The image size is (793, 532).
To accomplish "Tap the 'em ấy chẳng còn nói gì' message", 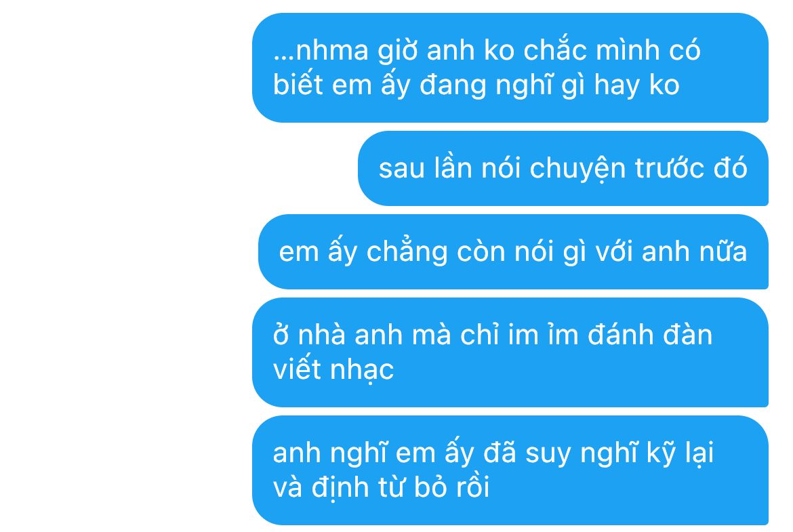I will [513, 252].
